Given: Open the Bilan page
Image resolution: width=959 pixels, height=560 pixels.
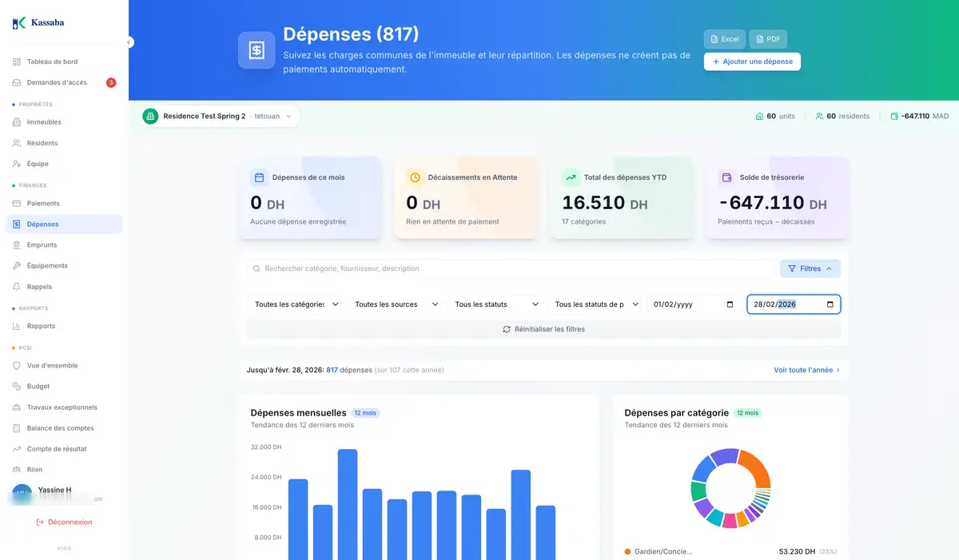Looking at the screenshot, I should 64,470.
